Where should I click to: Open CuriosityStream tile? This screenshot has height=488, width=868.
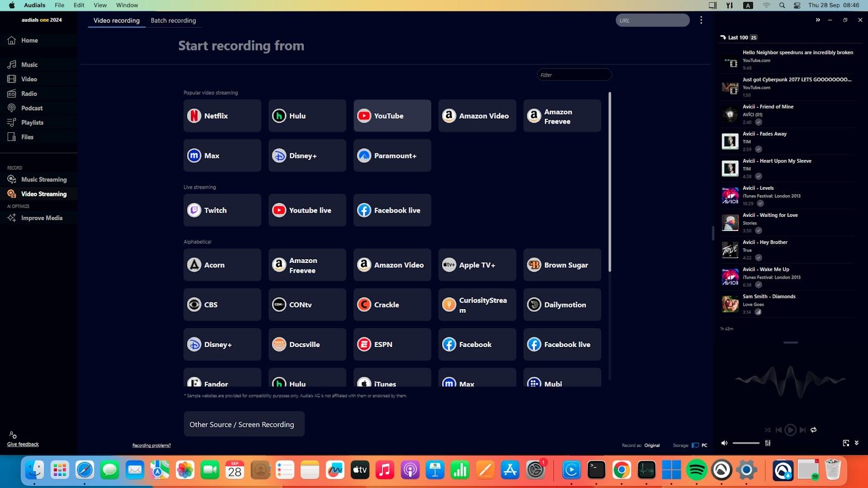477,305
